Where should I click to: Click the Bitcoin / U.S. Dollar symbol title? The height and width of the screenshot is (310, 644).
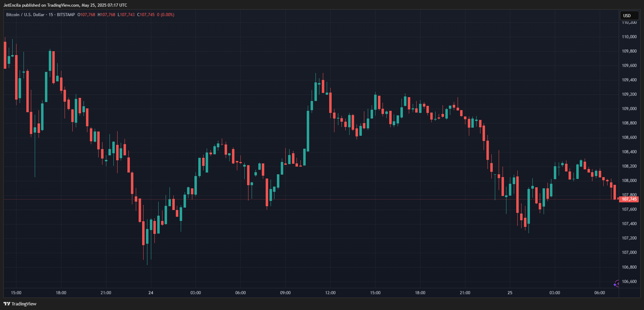click(25, 15)
